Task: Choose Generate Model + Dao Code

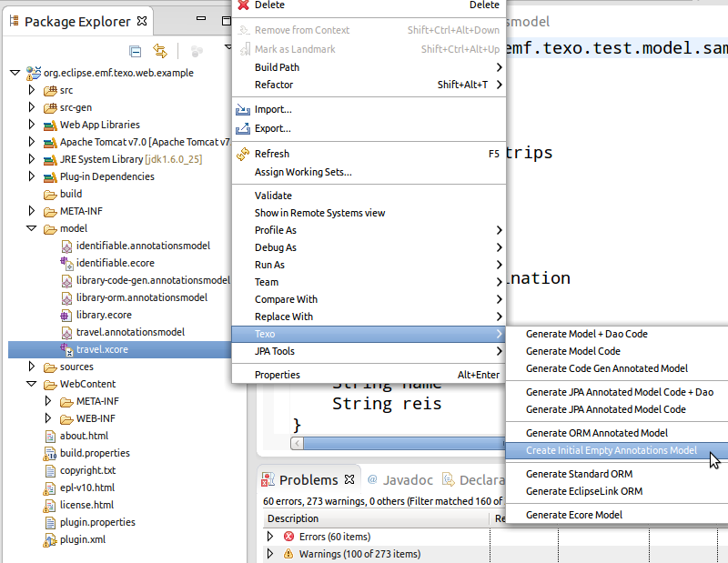Action: point(617,334)
